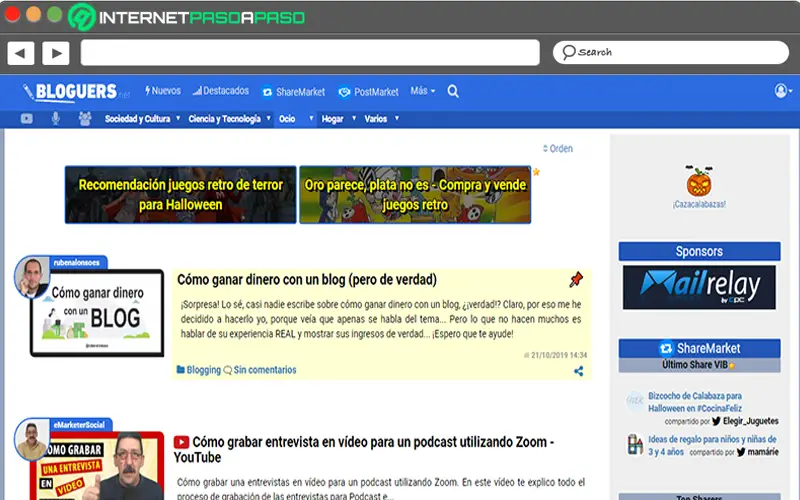The width and height of the screenshot is (800, 500).
Task: Expand the Ciencia y Tecnología category dropdown
Action: pyautogui.click(x=230, y=119)
